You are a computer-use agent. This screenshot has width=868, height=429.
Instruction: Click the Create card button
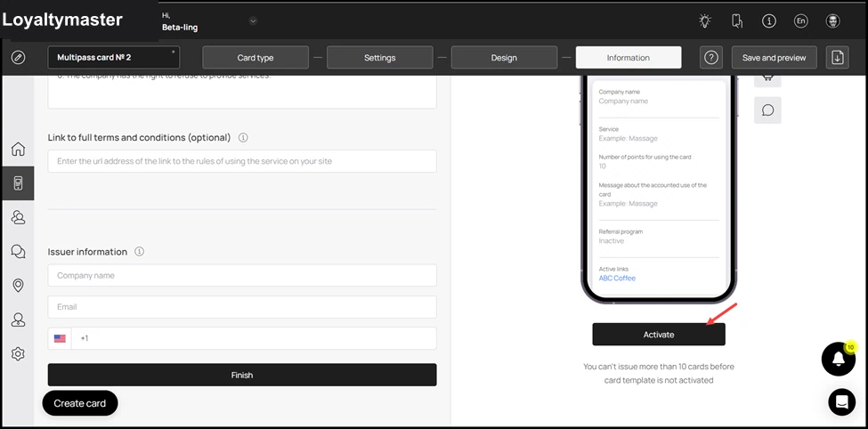pyautogui.click(x=80, y=403)
